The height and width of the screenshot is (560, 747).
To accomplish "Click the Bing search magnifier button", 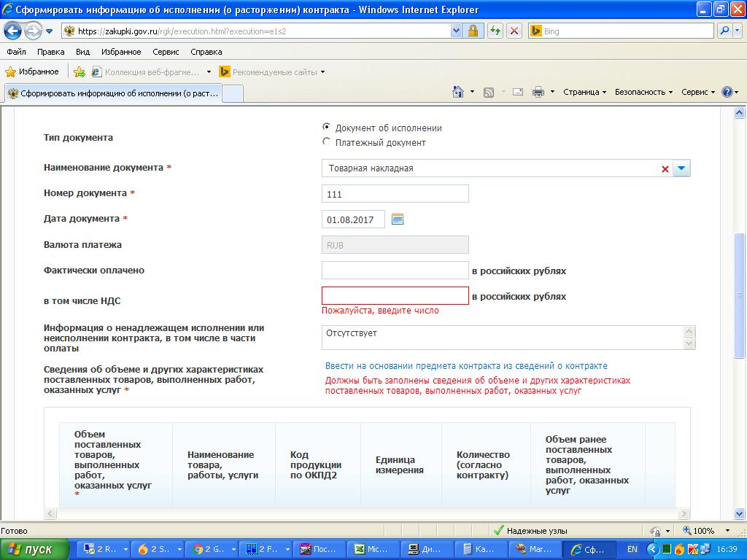I will click(x=724, y=31).
